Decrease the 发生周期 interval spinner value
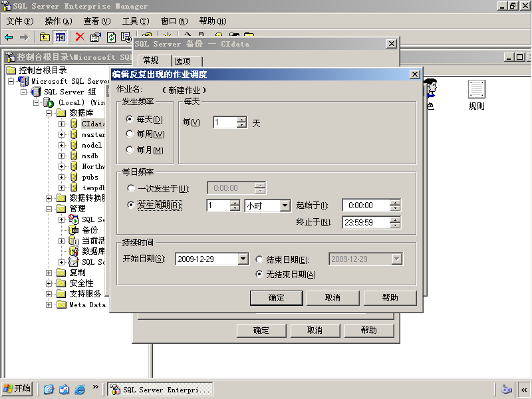The height and width of the screenshot is (399, 532). (x=235, y=208)
